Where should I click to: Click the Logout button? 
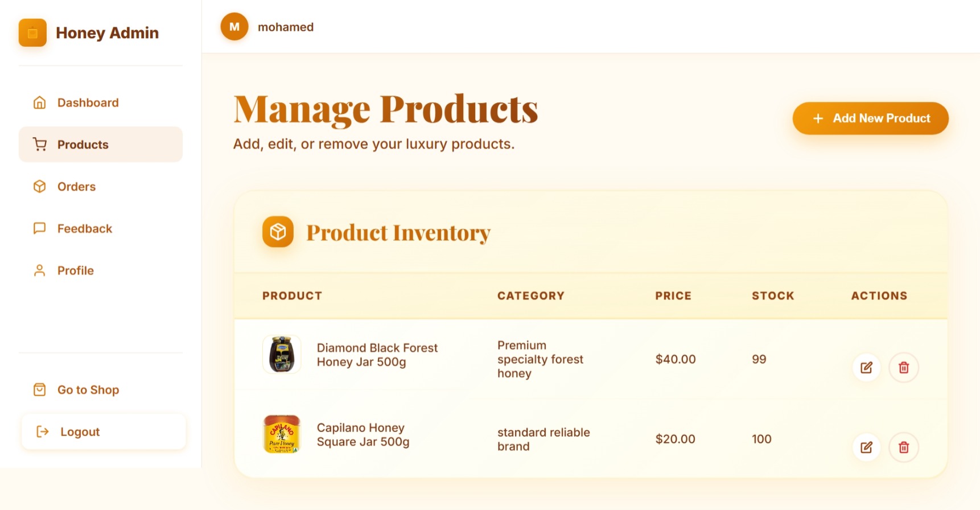click(103, 432)
